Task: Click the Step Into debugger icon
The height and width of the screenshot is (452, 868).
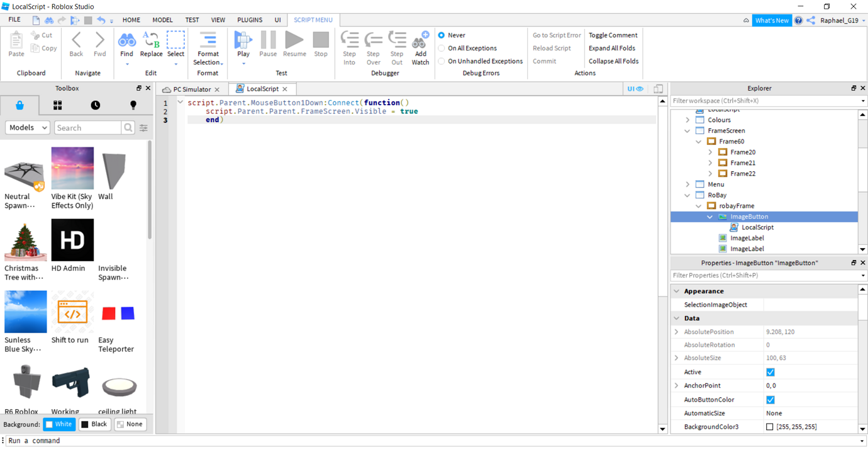Action: pyautogui.click(x=349, y=40)
